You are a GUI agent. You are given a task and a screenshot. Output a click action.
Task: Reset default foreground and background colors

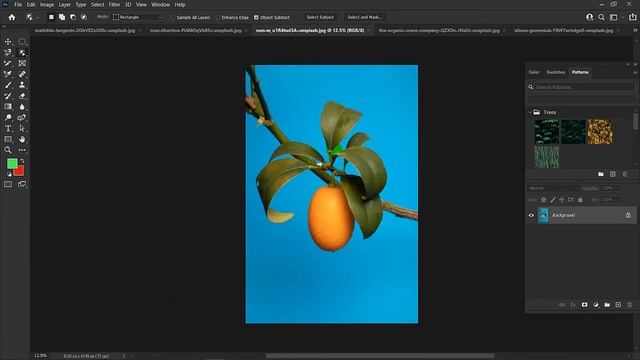tap(9, 174)
